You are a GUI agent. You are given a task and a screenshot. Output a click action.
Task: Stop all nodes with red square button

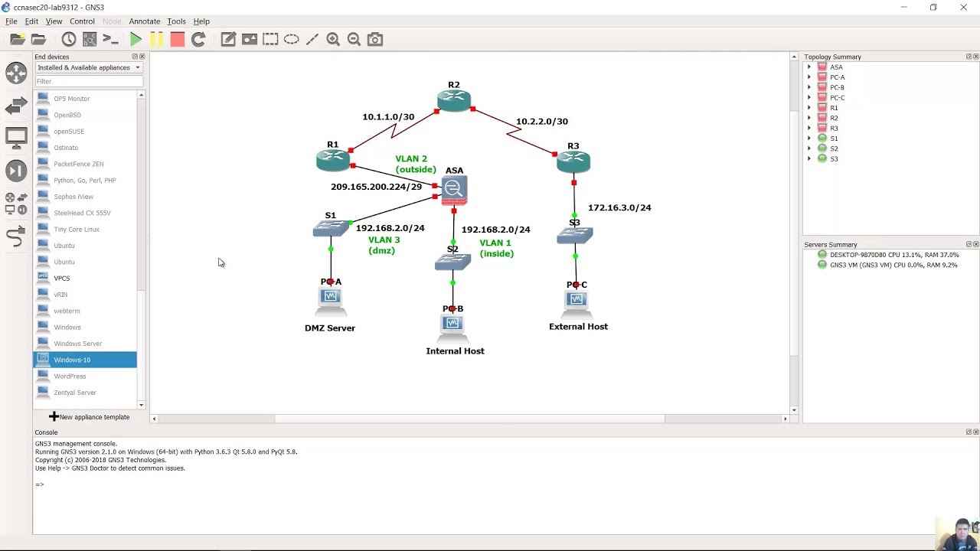[x=177, y=39]
